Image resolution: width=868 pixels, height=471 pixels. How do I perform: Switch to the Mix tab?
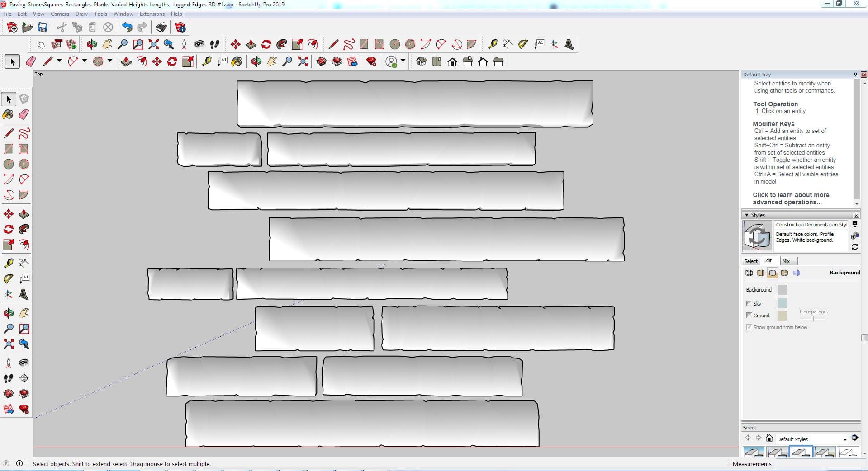pyautogui.click(x=786, y=261)
